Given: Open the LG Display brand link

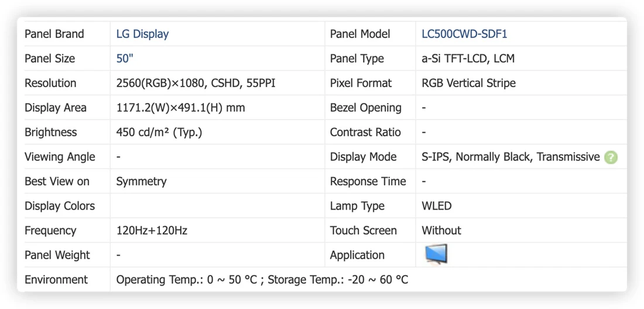Looking at the screenshot, I should point(142,33).
